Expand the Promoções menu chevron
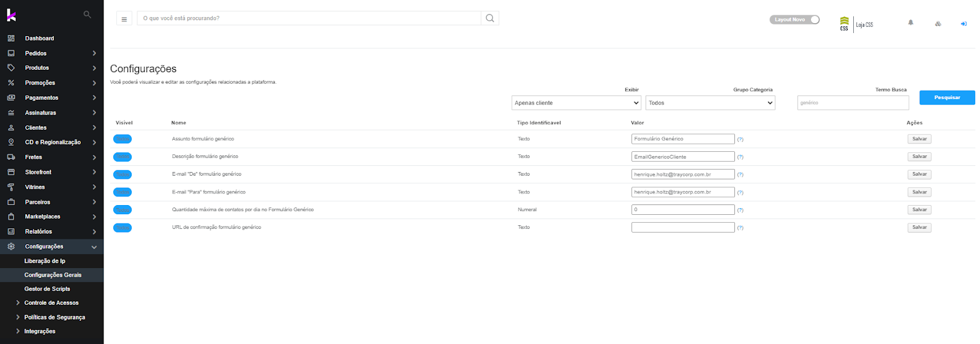The image size is (980, 344). point(94,83)
